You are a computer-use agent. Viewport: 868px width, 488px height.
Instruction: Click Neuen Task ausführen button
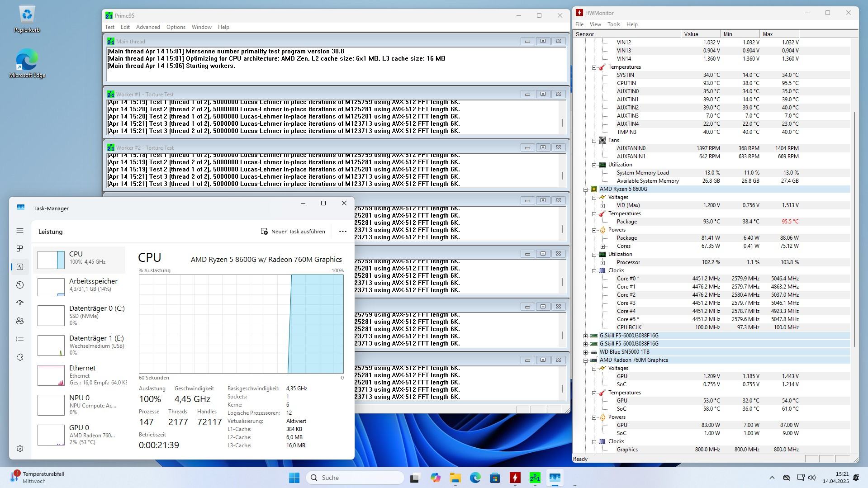coord(293,232)
